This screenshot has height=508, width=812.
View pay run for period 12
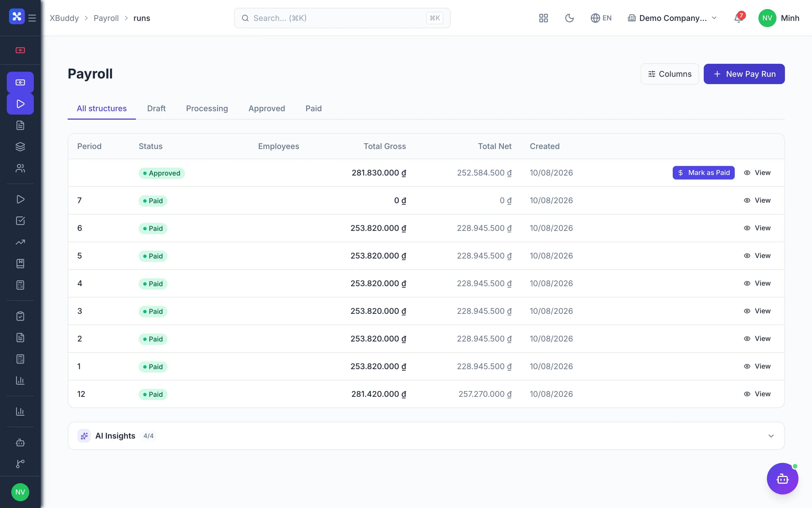point(757,394)
